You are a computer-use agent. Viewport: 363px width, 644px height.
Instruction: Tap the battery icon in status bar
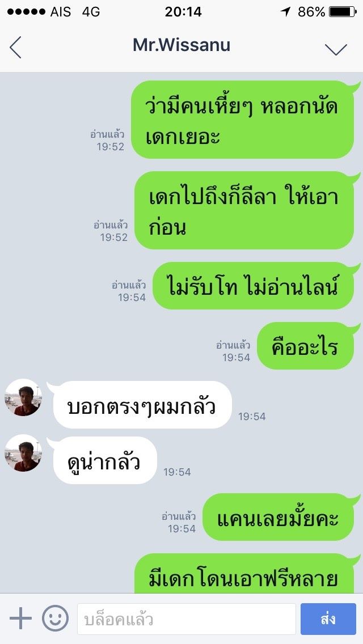pos(343,12)
